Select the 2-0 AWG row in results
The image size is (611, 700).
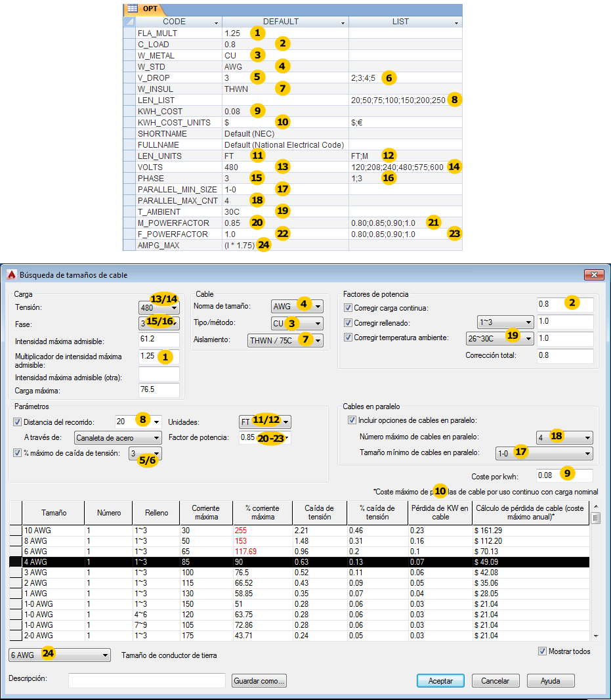(x=299, y=635)
